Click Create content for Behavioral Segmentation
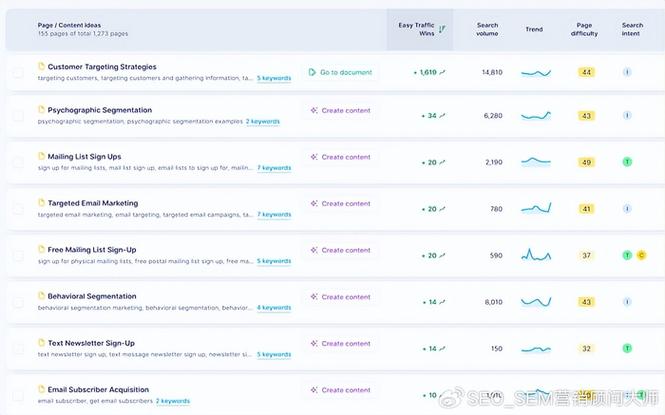This screenshot has width=665, height=415. (x=340, y=297)
